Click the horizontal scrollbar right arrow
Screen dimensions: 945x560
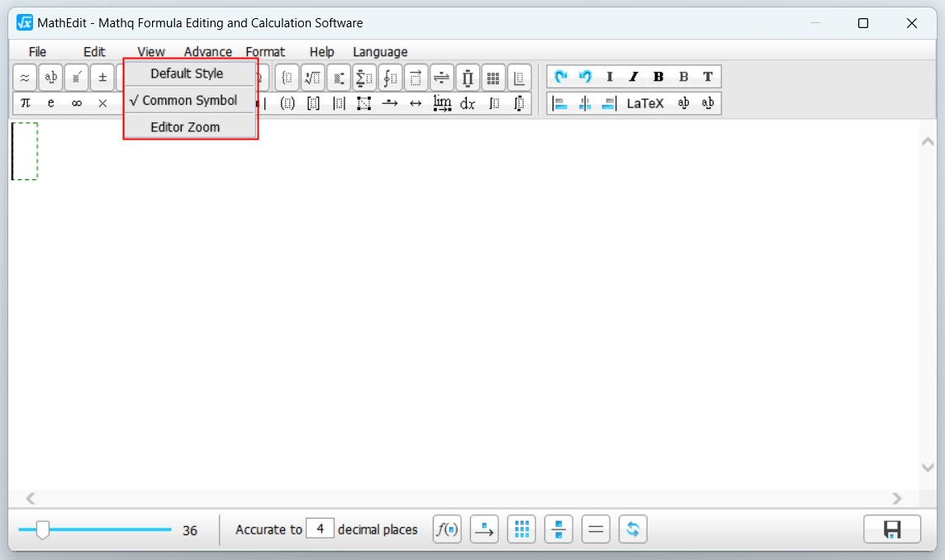[897, 499]
